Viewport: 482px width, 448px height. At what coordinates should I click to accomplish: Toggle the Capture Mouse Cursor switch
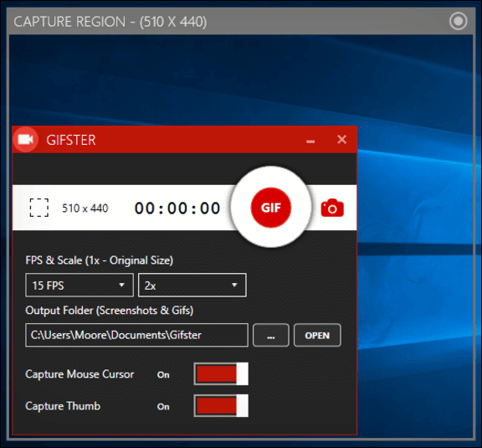[221, 373]
